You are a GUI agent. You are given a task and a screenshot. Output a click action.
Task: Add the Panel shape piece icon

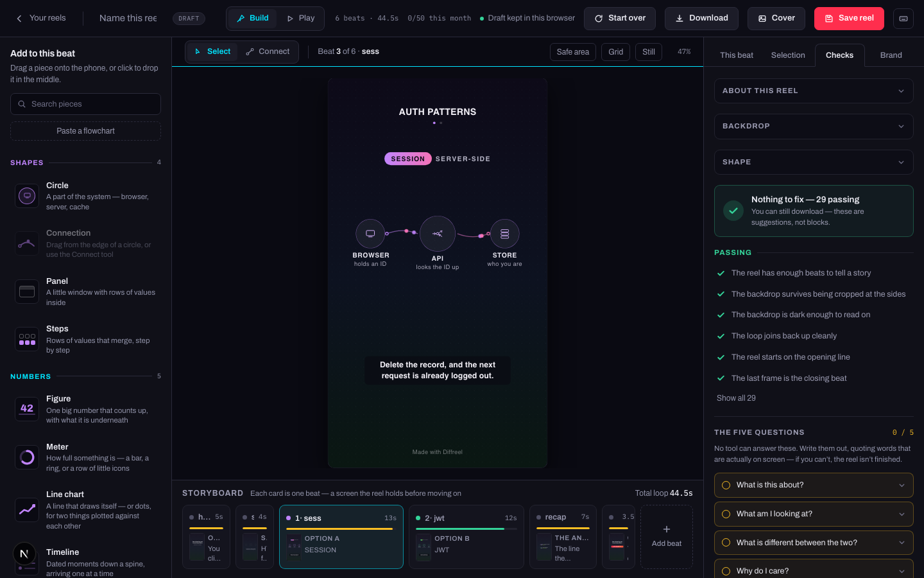point(27,292)
